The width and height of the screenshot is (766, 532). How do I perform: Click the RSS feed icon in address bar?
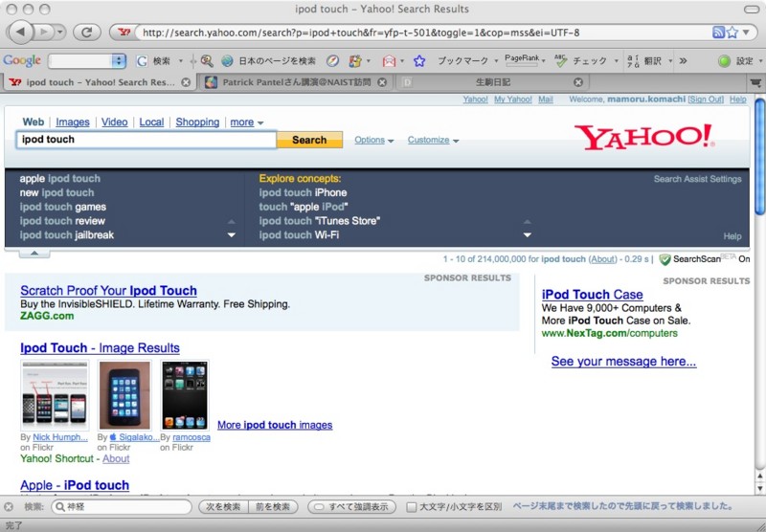pyautogui.click(x=718, y=33)
